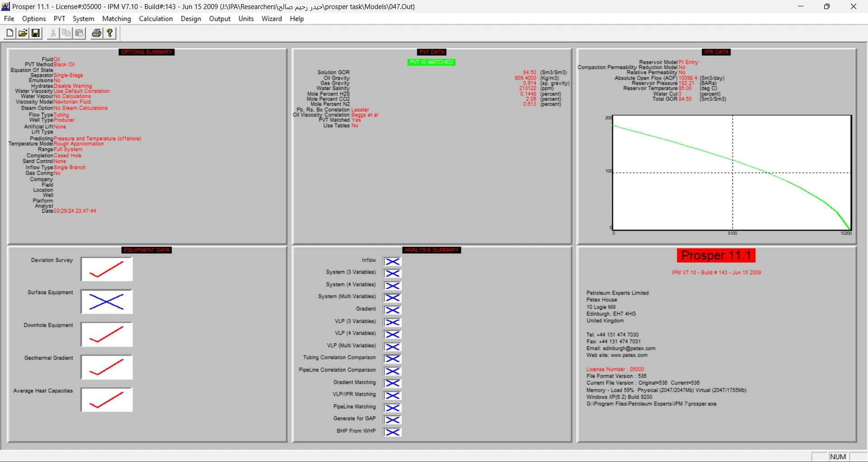Screen dimensions: 868x462
Task: Click the Copy toolbar icon
Action: (66, 33)
